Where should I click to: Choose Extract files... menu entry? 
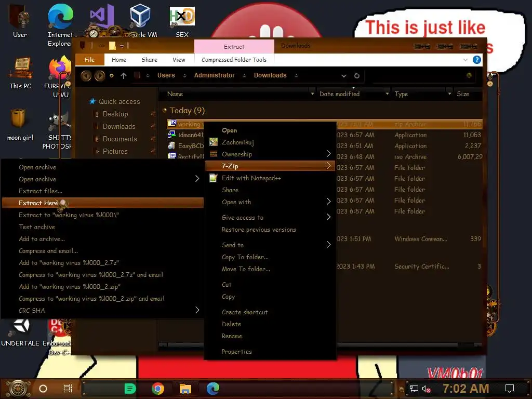coord(102,191)
